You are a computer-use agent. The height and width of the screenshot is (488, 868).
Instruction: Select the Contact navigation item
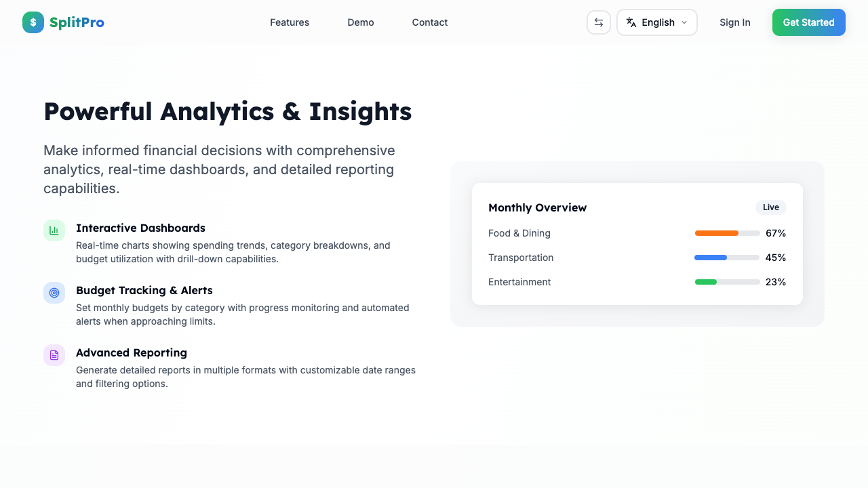tap(429, 22)
